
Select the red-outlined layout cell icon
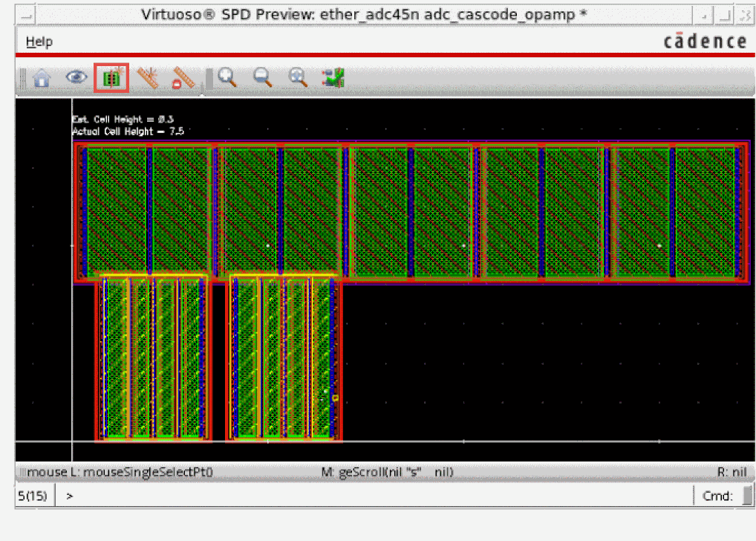[x=111, y=78]
